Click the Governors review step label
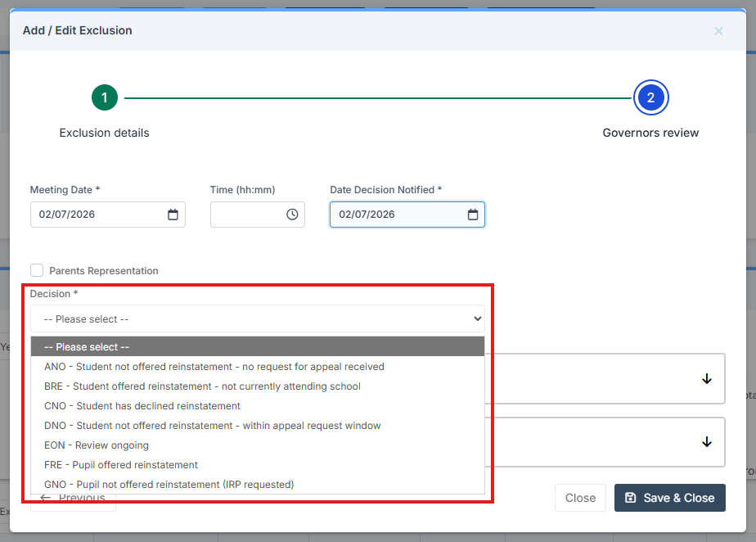The width and height of the screenshot is (756, 542). click(650, 133)
